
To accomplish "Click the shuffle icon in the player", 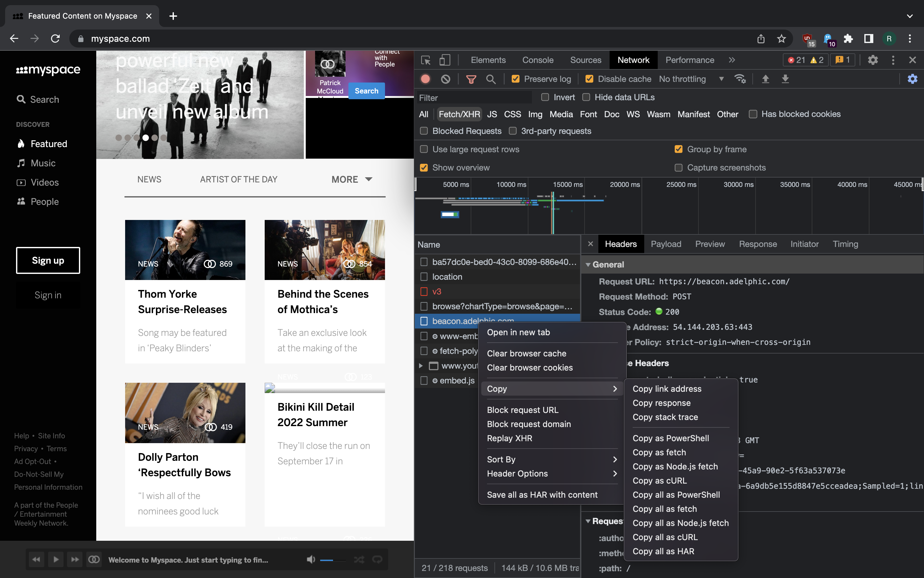I will 359,560.
